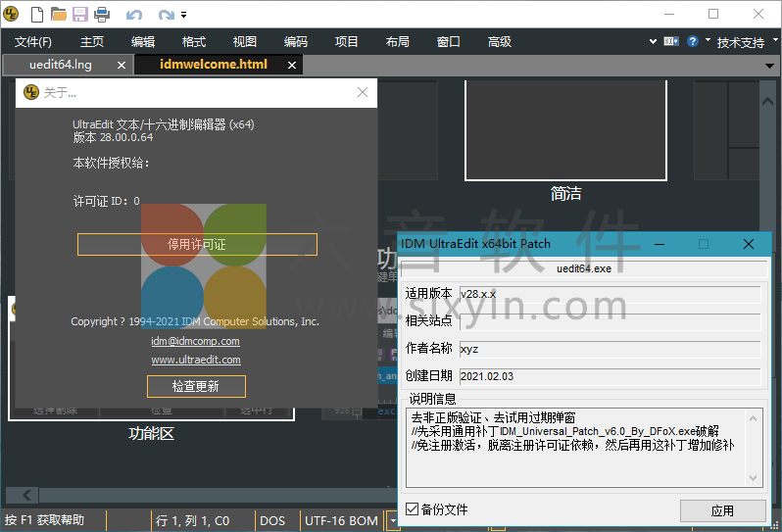The height and width of the screenshot is (532, 782).
Task: Click the empty 相关站点 field
Action: coord(610,321)
